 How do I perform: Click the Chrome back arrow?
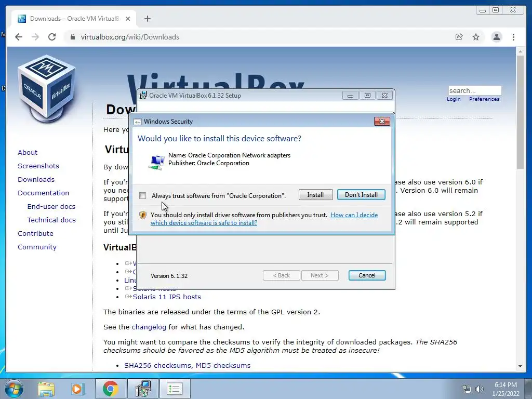[19, 37]
